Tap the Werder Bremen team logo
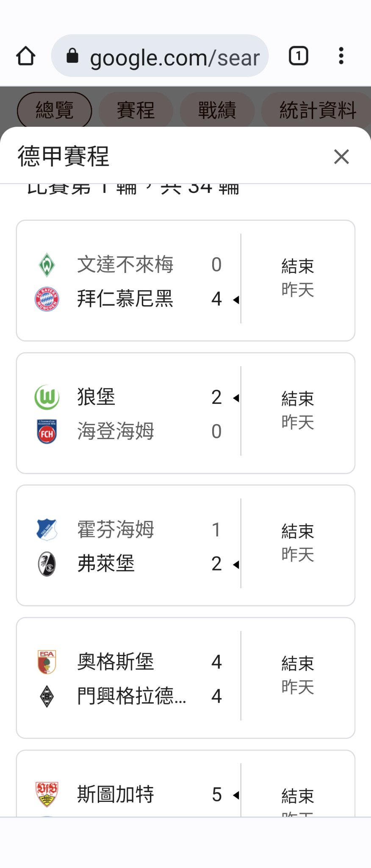371x868 pixels. [x=47, y=265]
